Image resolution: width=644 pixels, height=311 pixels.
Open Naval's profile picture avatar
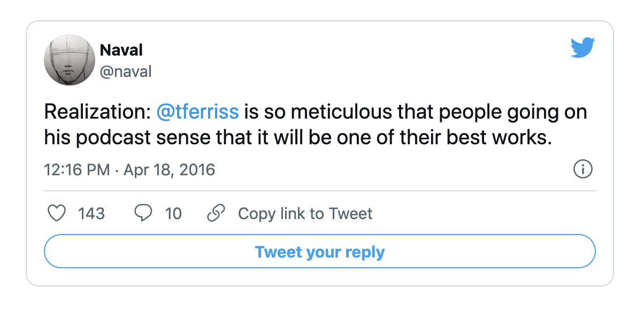point(70,60)
